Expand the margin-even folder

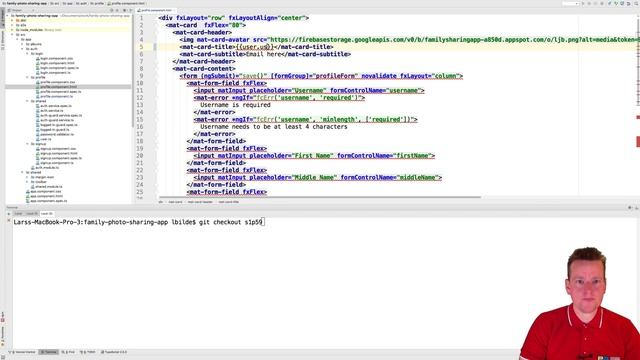click(x=27, y=177)
